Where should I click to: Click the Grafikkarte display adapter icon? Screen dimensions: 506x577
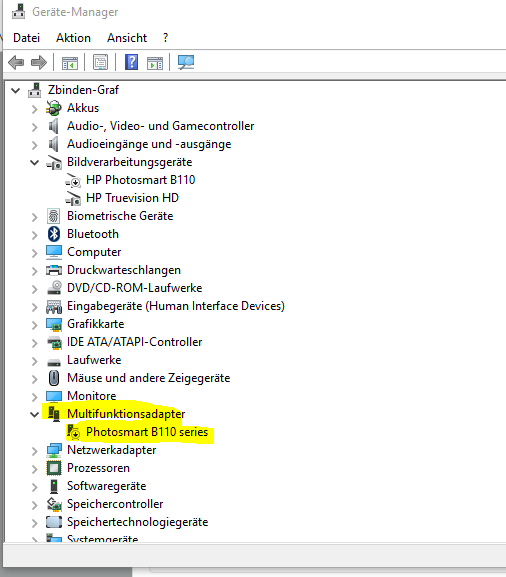(x=54, y=324)
